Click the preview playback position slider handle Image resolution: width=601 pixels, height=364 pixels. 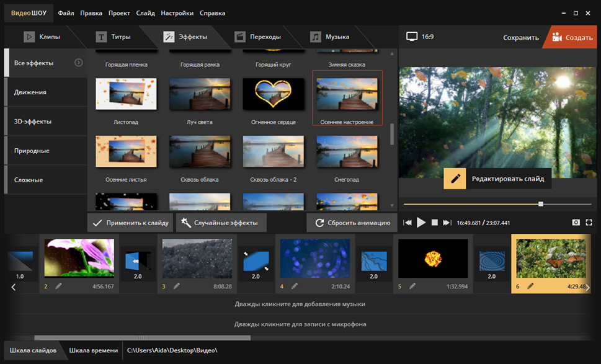541,203
